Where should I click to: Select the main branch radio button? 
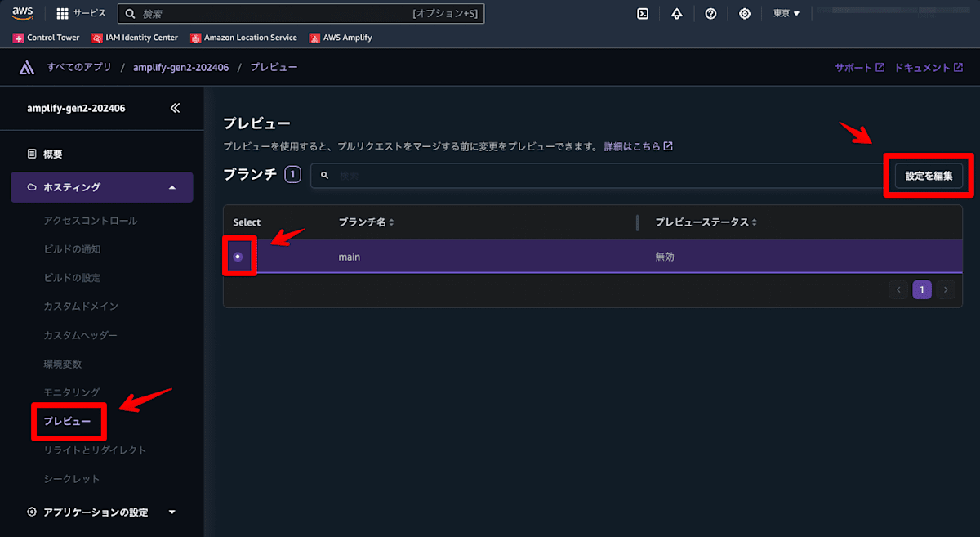(x=238, y=257)
